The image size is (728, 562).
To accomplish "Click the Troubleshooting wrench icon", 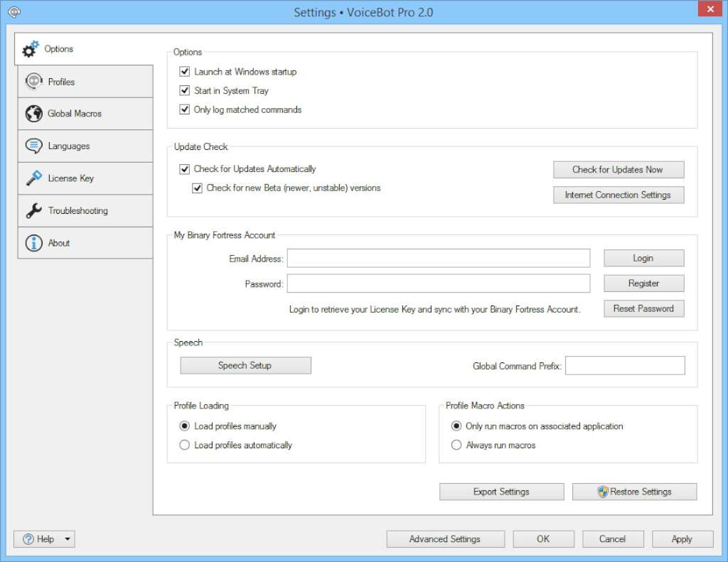I will click(x=33, y=210).
